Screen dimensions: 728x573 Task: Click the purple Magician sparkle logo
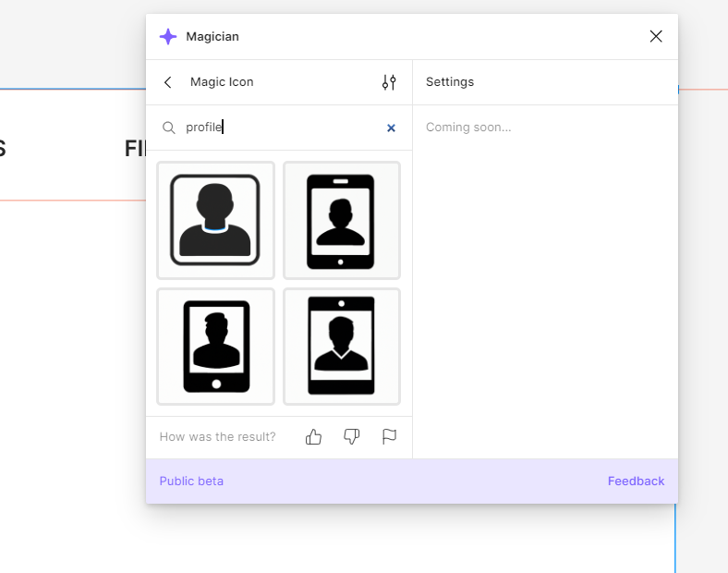(x=168, y=37)
